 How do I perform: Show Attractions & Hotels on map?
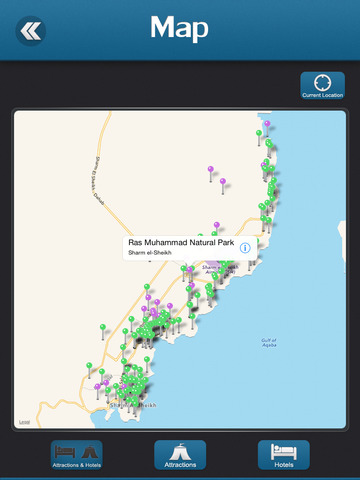coord(77,455)
